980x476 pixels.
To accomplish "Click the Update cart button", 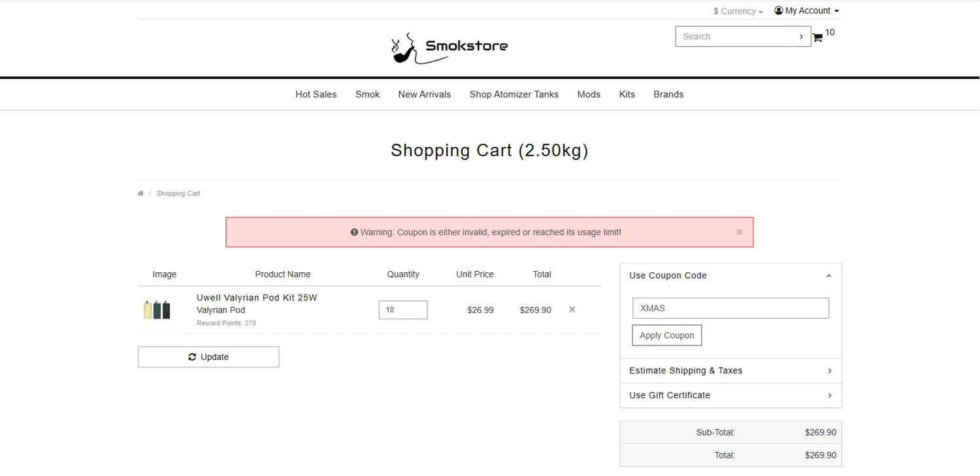I will click(x=208, y=357).
